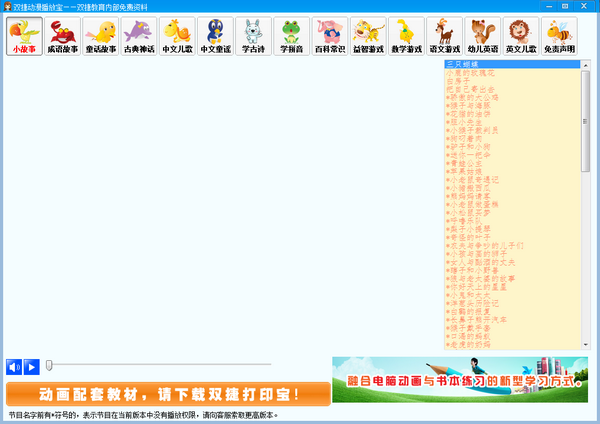This screenshot has height=424, width=600.
Task: Pick 狼与老太婆的故事 in the list
Action: [512, 279]
